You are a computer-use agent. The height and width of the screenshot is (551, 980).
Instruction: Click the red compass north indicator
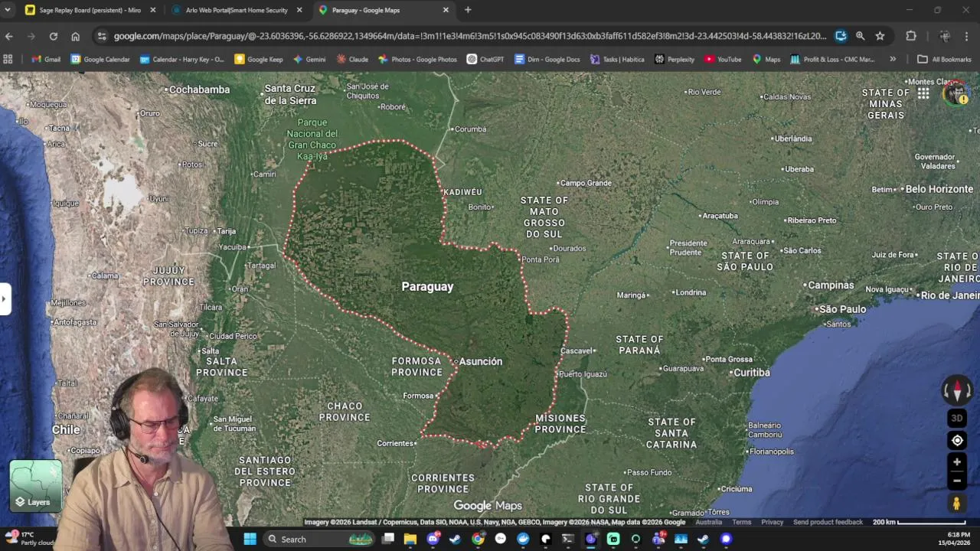click(956, 390)
